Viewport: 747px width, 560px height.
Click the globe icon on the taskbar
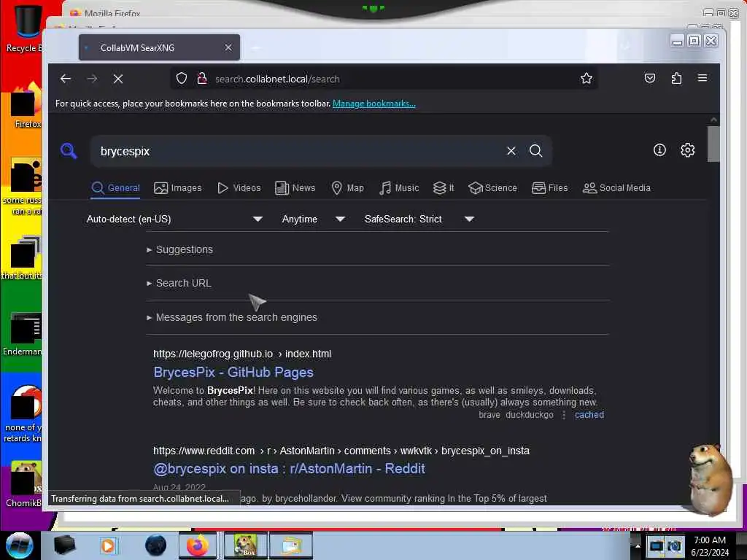tap(155, 545)
